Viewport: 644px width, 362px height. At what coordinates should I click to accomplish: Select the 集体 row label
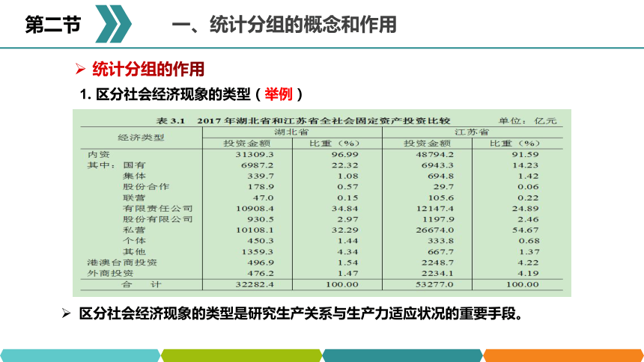point(134,176)
